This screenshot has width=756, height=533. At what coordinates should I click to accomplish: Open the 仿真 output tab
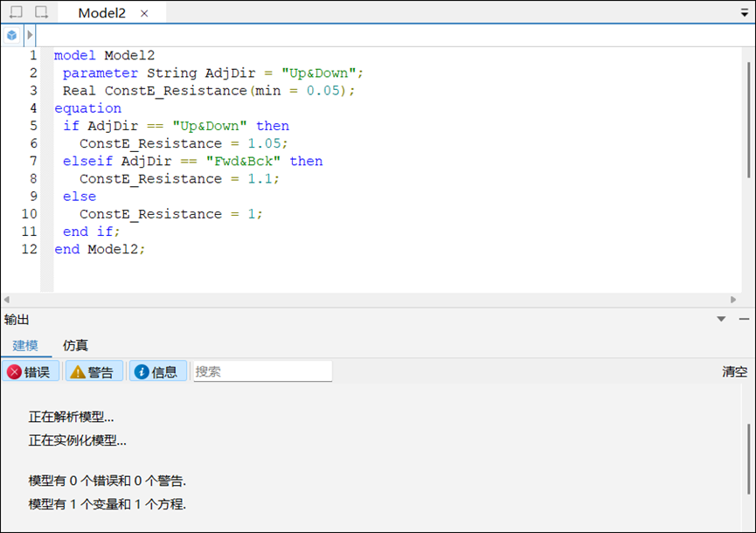[75, 345]
